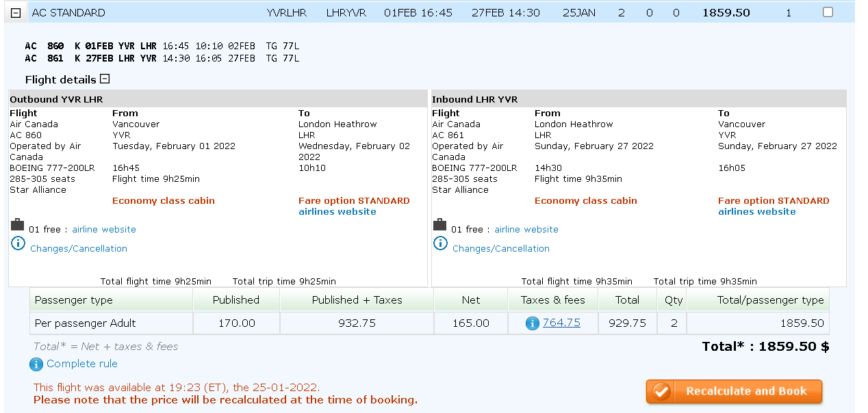Click the outbound baggage suitcase icon
This screenshot has height=413, width=868.
pyautogui.click(x=18, y=225)
